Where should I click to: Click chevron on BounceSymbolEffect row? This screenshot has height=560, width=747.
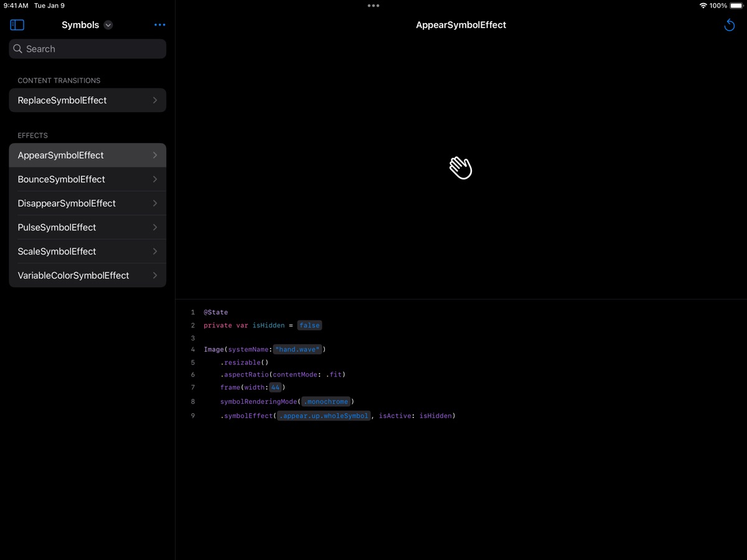pos(155,179)
